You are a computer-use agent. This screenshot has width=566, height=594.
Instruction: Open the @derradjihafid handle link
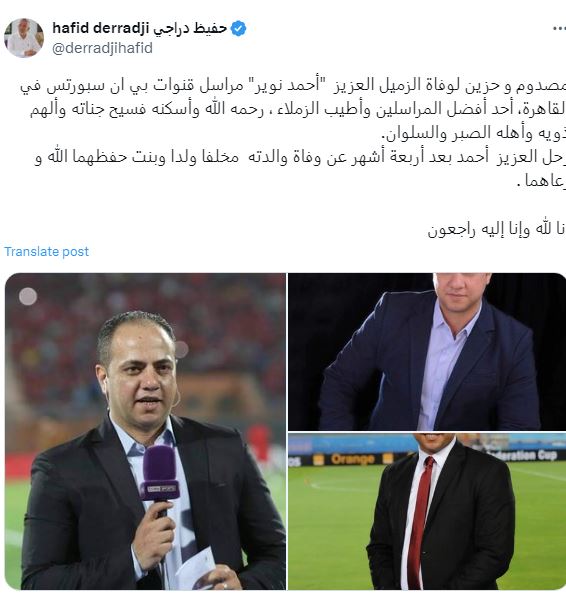(102, 48)
